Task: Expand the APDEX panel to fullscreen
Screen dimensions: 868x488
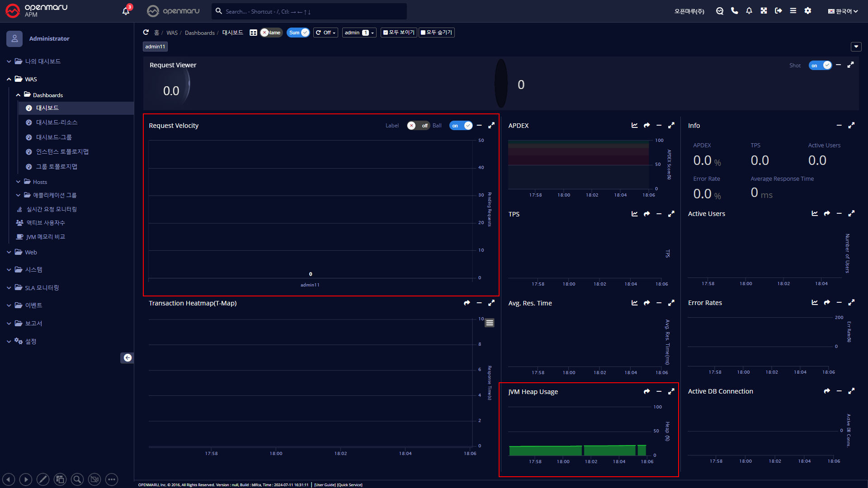Action: (x=671, y=125)
